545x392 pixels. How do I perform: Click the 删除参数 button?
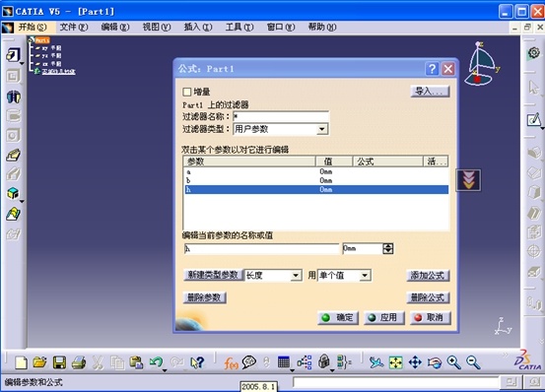coord(204,297)
